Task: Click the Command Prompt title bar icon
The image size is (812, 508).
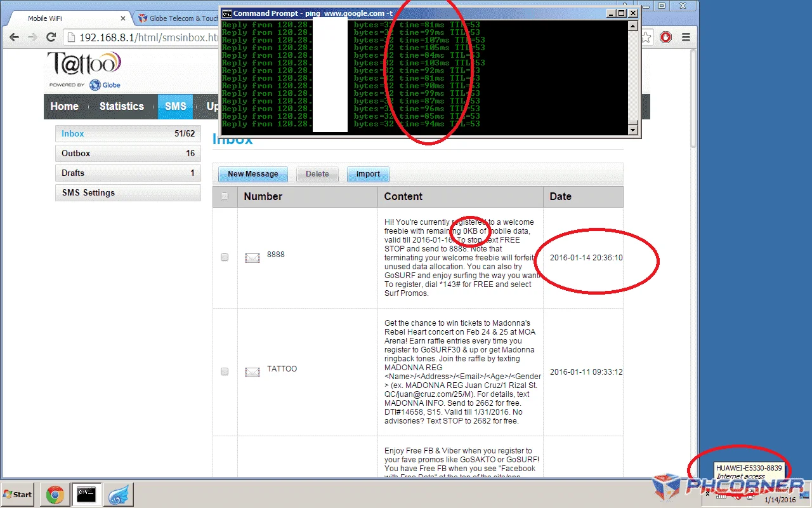Action: (x=226, y=13)
